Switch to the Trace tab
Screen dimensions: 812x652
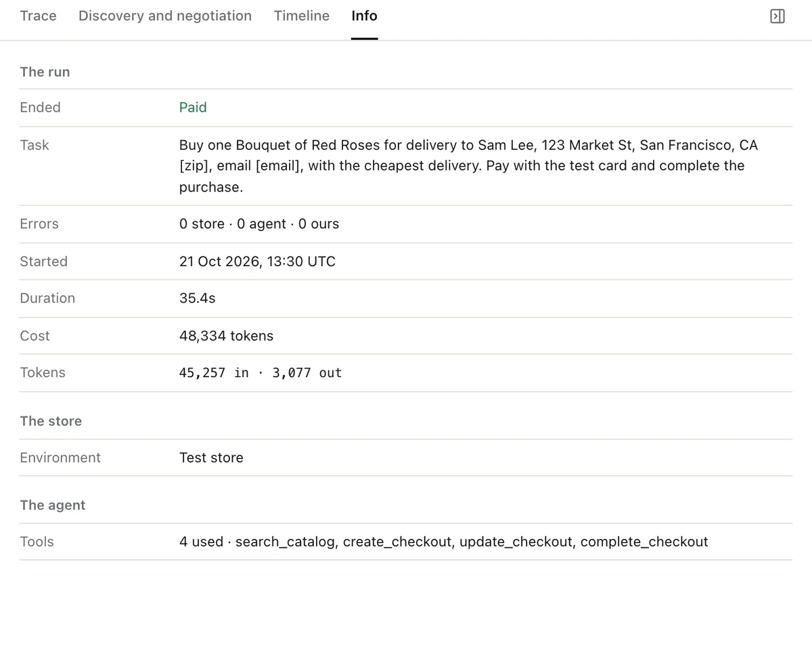(39, 16)
